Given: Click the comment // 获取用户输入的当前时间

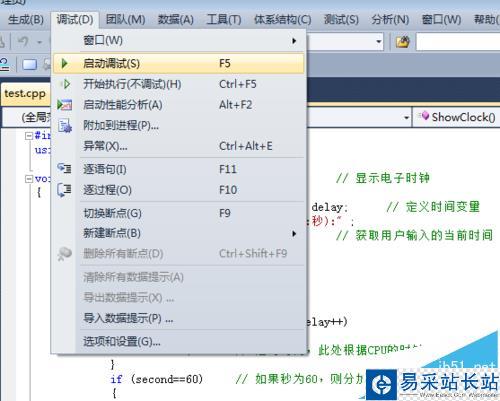Looking at the screenshot, I should pyautogui.click(x=414, y=235).
